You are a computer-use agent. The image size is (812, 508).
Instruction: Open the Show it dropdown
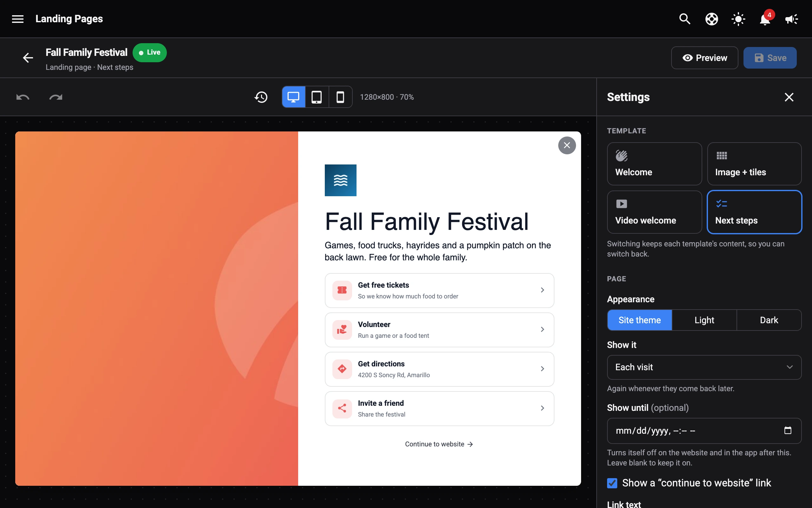point(704,367)
